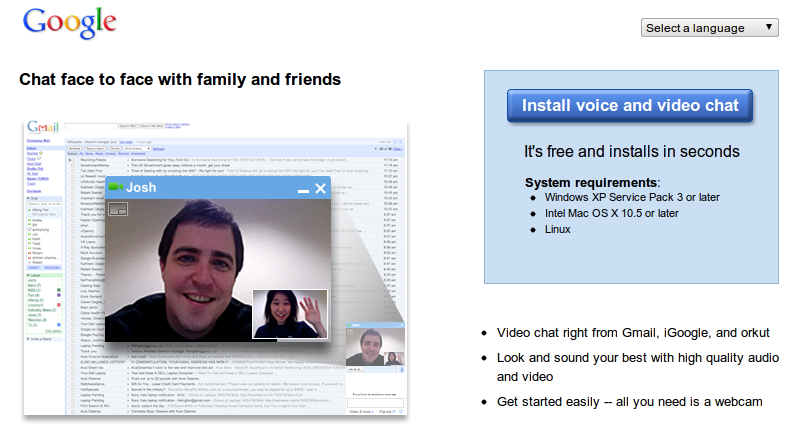Viewport: 794px width, 427px height.
Task: Click the headline Chat face to face with family and friends
Action: click(x=180, y=80)
